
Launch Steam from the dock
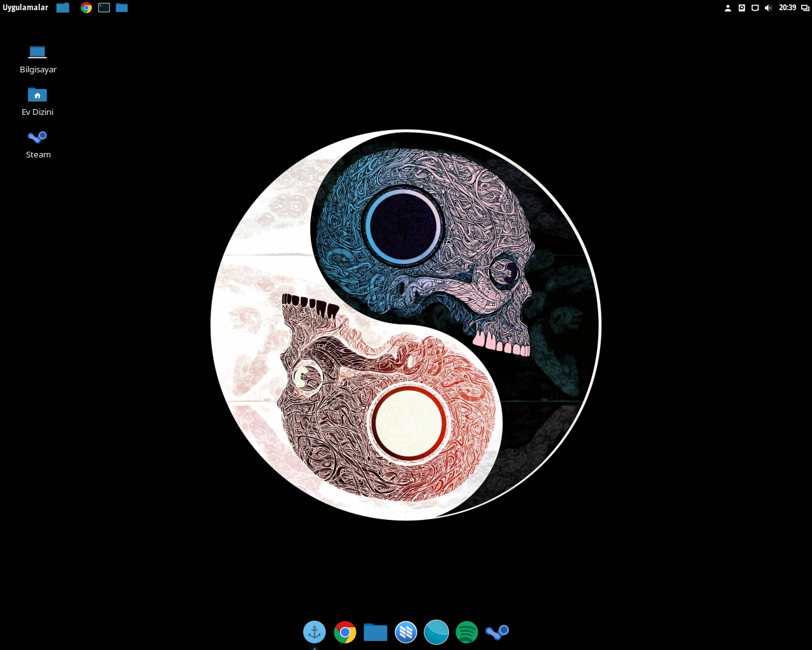(497, 632)
